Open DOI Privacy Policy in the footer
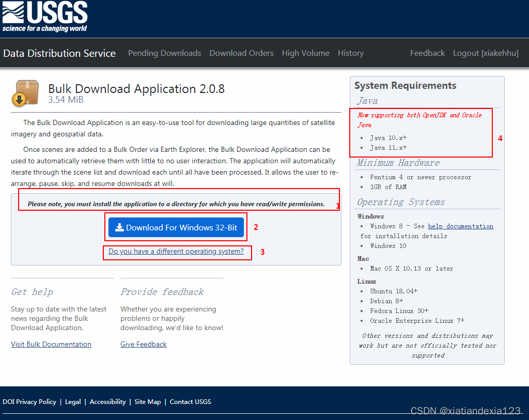 [29, 402]
